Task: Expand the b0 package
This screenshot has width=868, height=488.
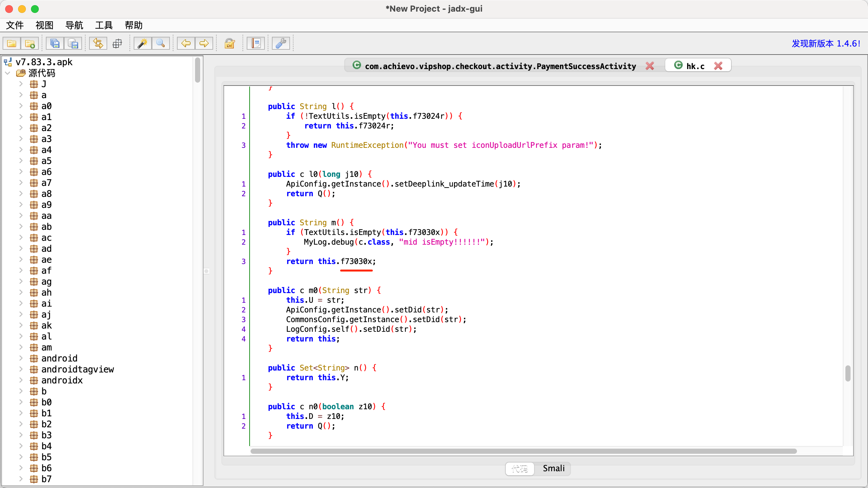Action: (x=21, y=402)
